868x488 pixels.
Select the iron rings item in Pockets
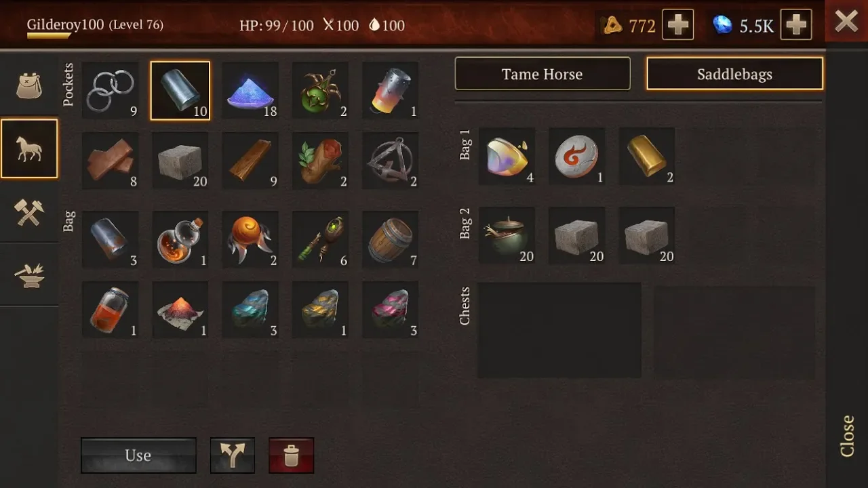point(111,91)
